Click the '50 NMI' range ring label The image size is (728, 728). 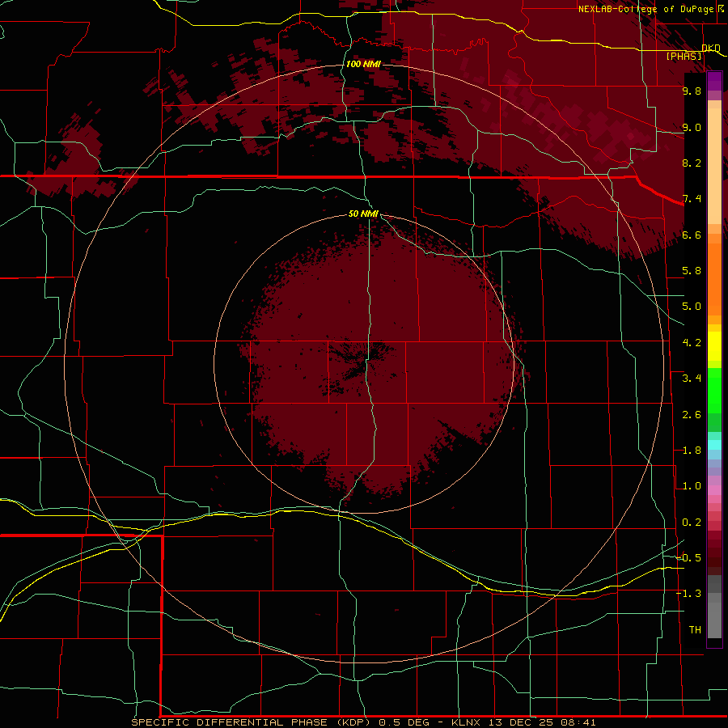363,214
